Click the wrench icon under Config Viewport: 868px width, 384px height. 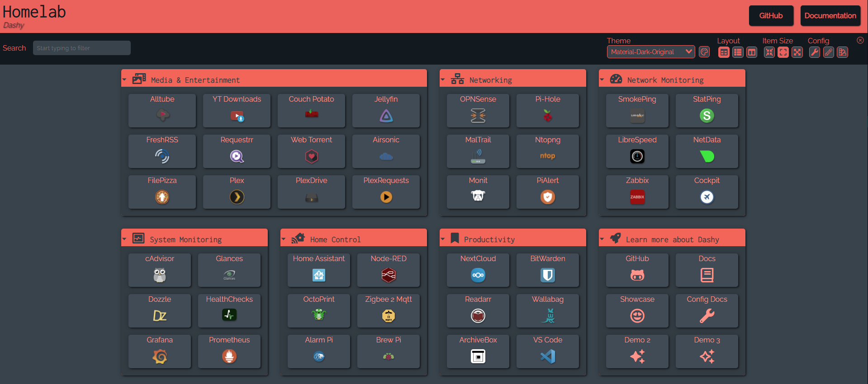(815, 52)
